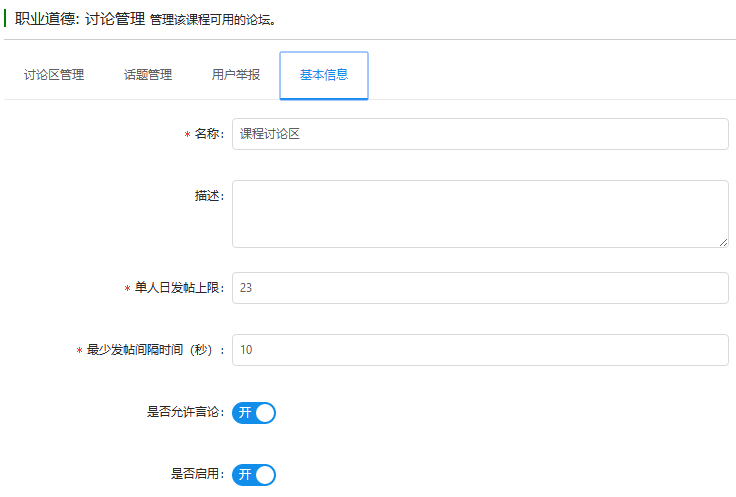This screenshot has width=736, height=497.
Task: Click the 最少发帖间隔时间 input showing 10
Action: [x=480, y=350]
